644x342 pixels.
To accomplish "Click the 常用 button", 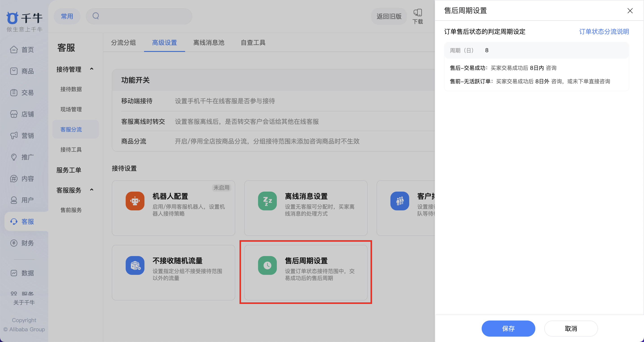I will 67,16.
